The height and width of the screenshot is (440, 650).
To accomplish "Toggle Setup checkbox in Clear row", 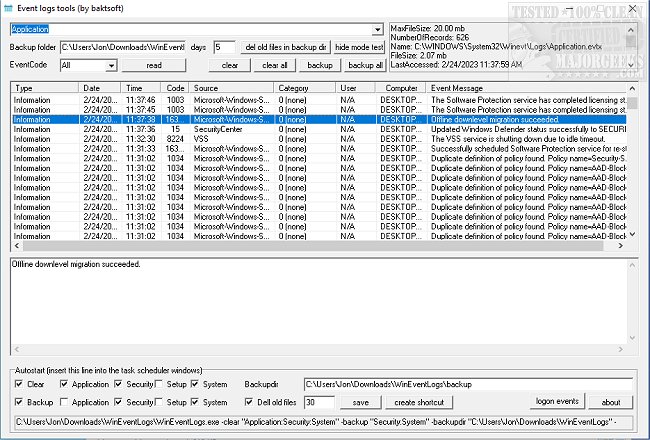I will coord(158,384).
